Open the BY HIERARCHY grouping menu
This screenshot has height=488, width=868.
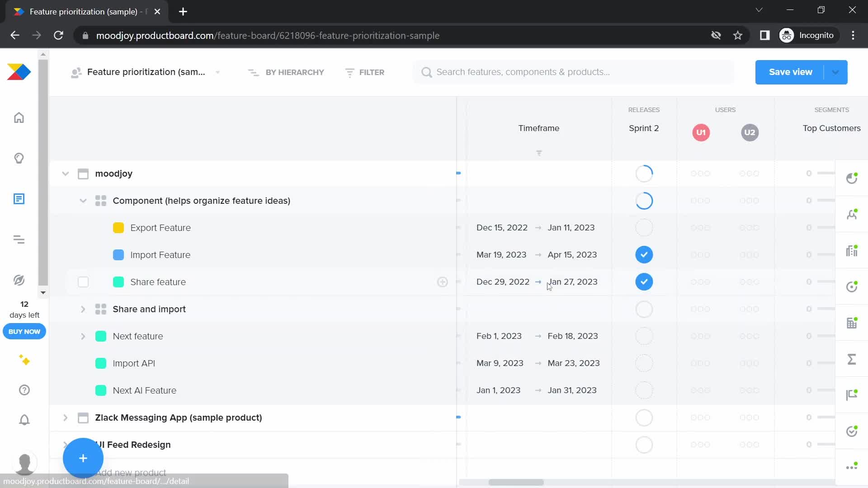pos(286,72)
